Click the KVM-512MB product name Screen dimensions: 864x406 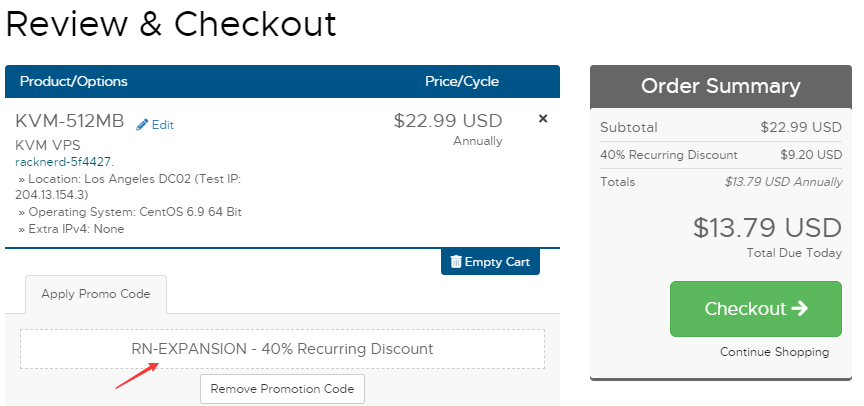(x=70, y=122)
